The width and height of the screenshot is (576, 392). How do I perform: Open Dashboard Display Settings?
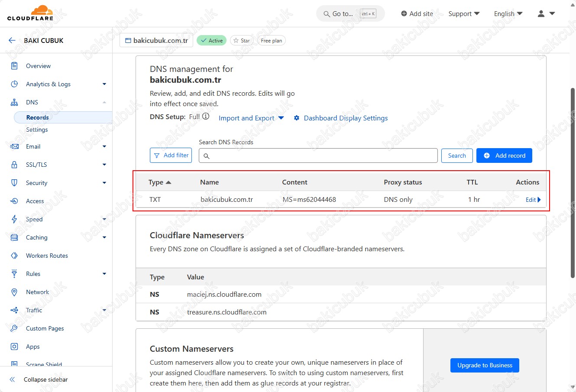(x=341, y=118)
